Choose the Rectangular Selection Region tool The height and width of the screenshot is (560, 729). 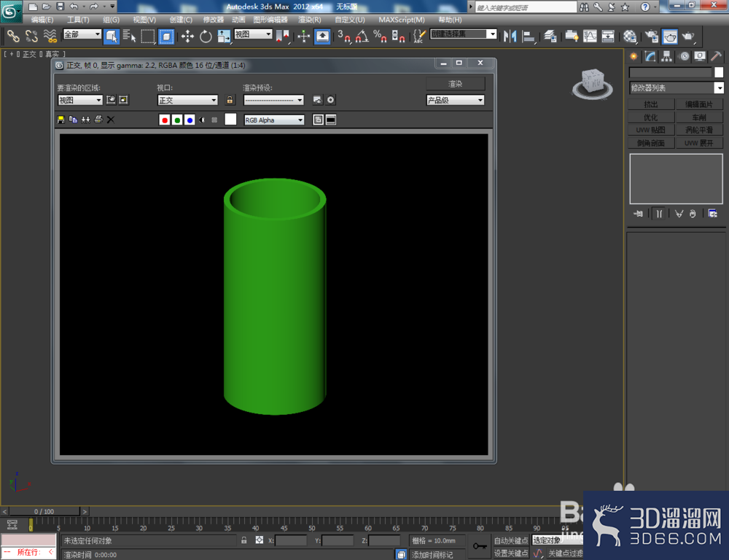[148, 36]
